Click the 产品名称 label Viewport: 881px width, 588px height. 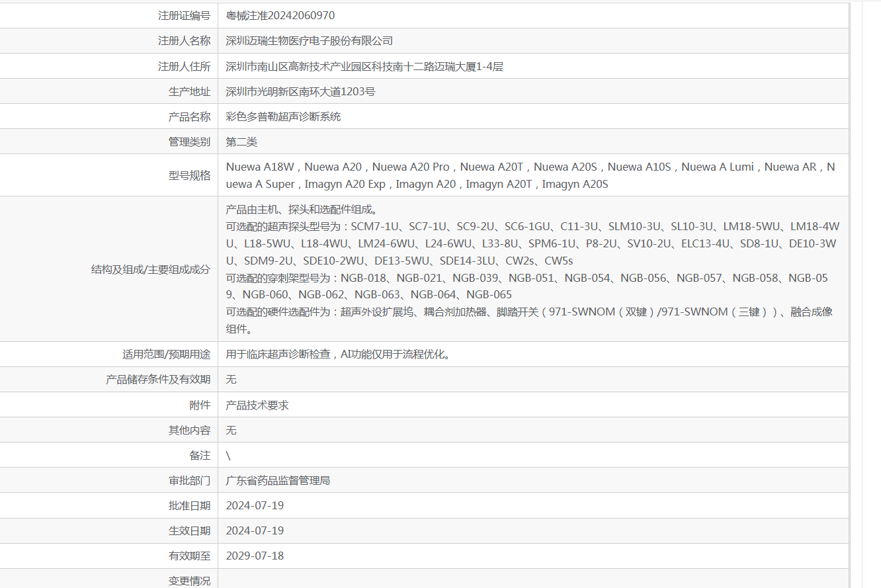pos(190,116)
